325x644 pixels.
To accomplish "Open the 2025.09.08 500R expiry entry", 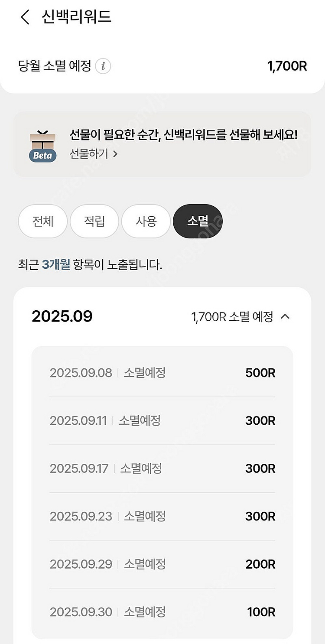I will (x=162, y=373).
